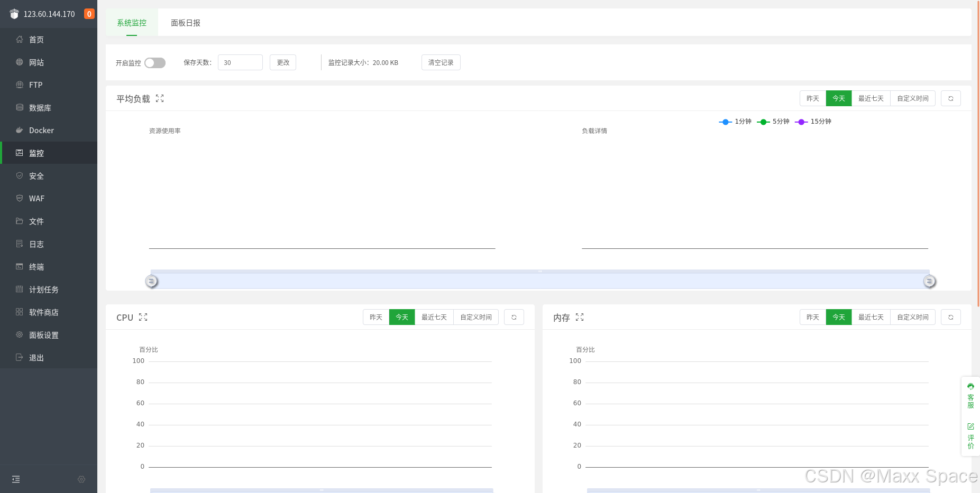980x493 pixels.
Task: Select 今天 for CPU chart
Action: pyautogui.click(x=402, y=317)
